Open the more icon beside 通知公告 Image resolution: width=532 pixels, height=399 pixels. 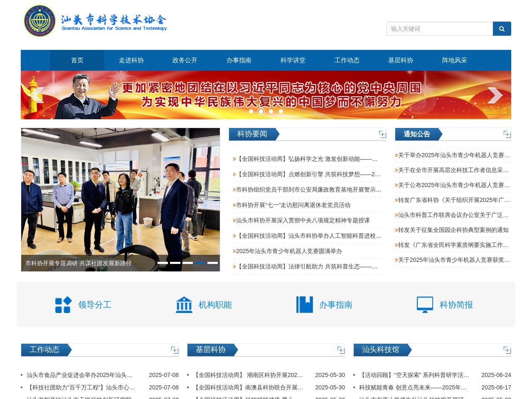[x=507, y=134]
